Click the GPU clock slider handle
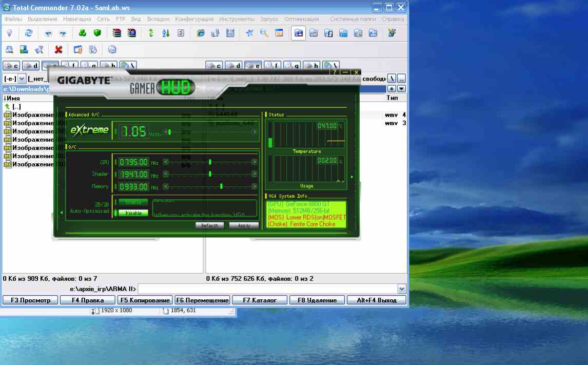Viewport: 588px width, 365px height. click(210, 162)
